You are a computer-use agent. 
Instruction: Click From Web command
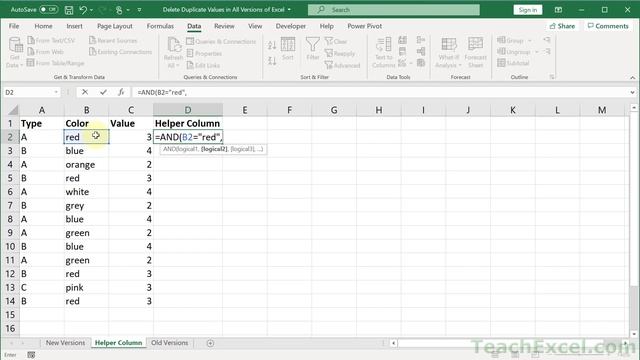coord(45,52)
